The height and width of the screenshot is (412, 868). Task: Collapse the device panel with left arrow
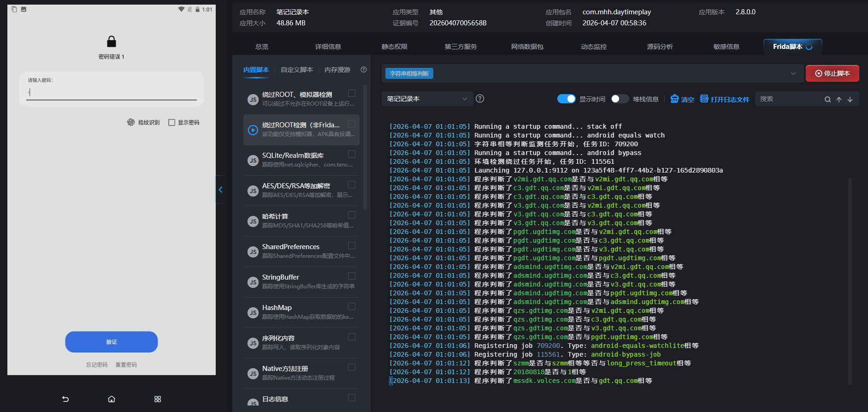point(220,190)
